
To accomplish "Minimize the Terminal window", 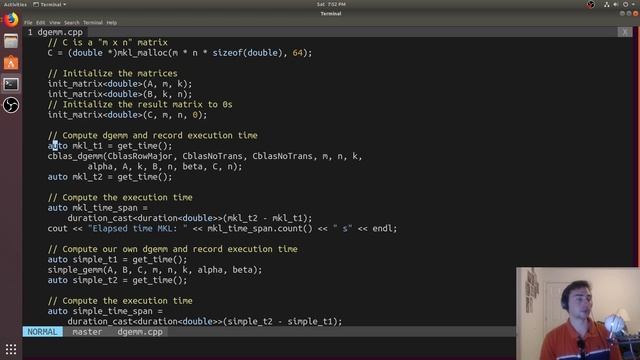I will (x=622, y=13).
